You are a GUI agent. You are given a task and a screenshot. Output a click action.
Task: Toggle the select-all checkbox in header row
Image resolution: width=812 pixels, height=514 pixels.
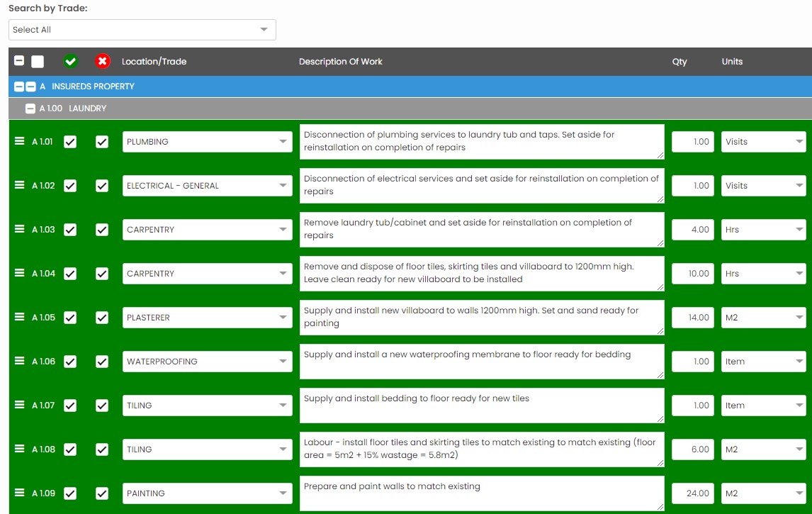coord(38,62)
